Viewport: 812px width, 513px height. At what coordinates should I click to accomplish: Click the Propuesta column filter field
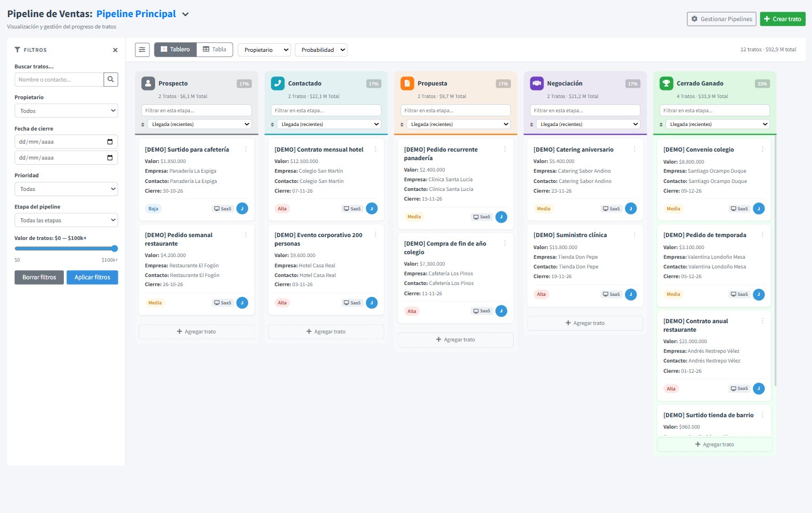[456, 111]
